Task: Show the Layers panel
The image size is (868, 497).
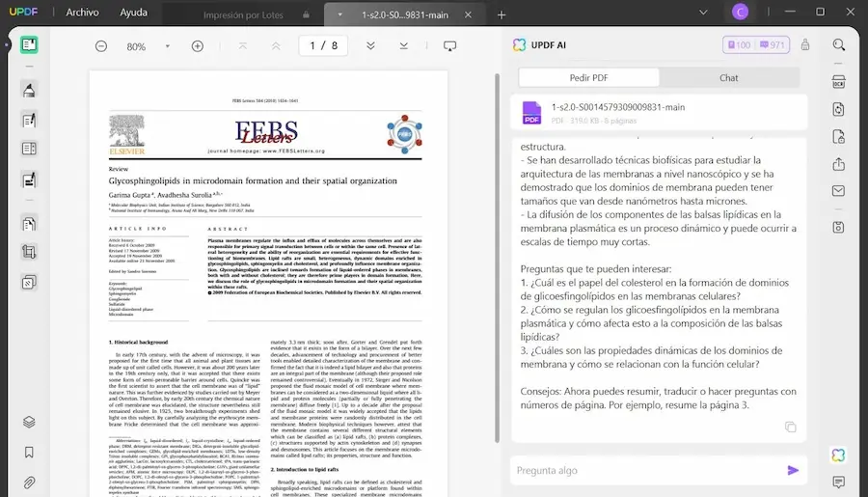Action: coord(29,422)
